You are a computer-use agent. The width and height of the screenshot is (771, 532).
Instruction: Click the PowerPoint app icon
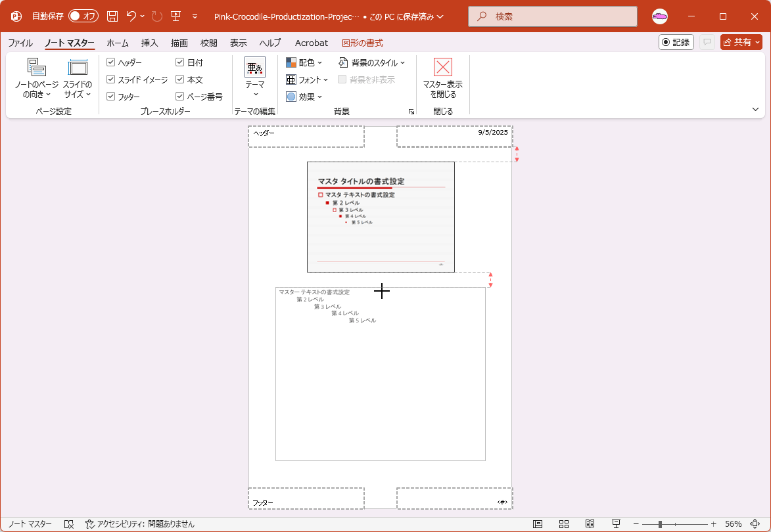(x=16, y=16)
